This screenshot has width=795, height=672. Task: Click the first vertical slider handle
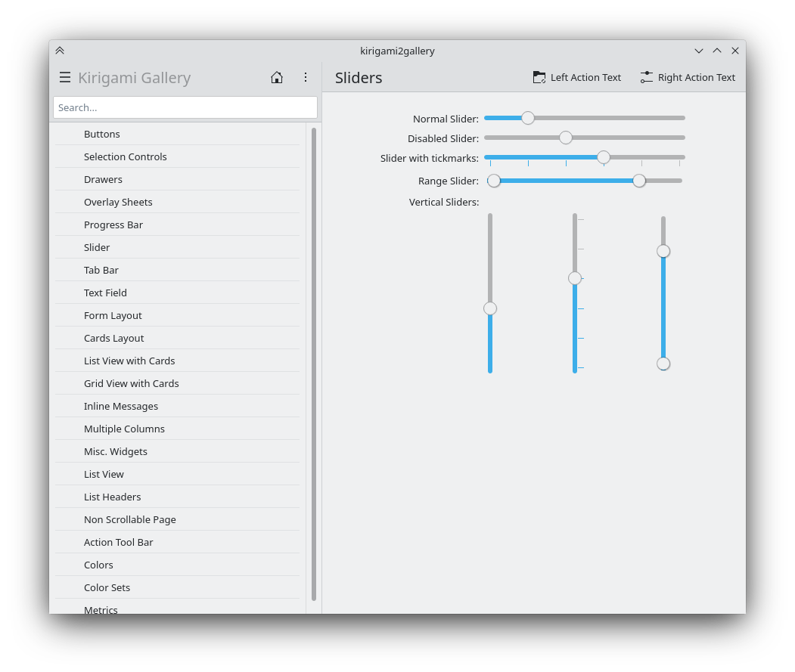click(x=490, y=308)
